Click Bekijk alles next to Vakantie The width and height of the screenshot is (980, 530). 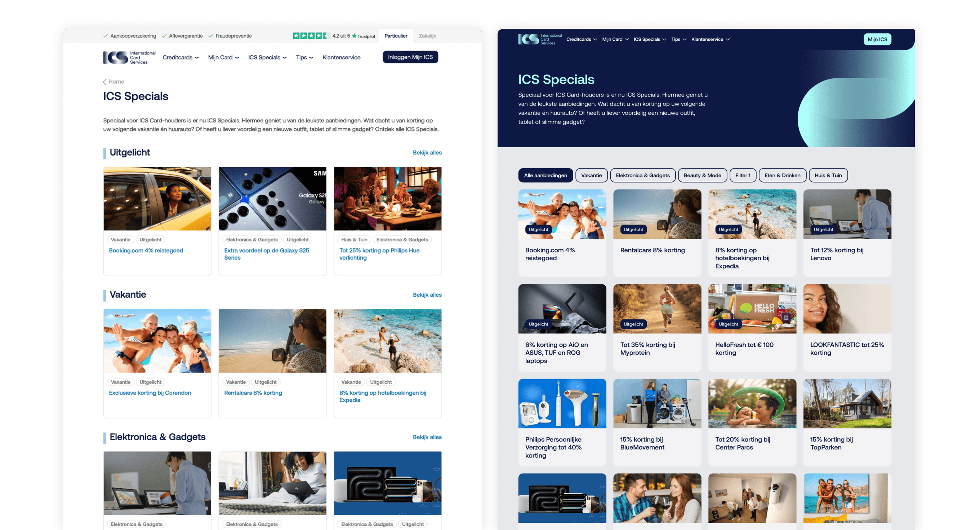[427, 295]
